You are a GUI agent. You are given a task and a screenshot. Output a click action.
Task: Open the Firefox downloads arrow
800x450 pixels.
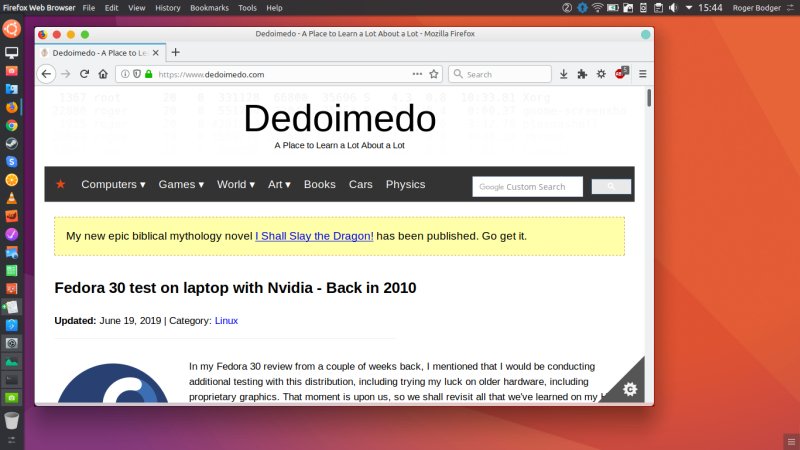tap(563, 74)
